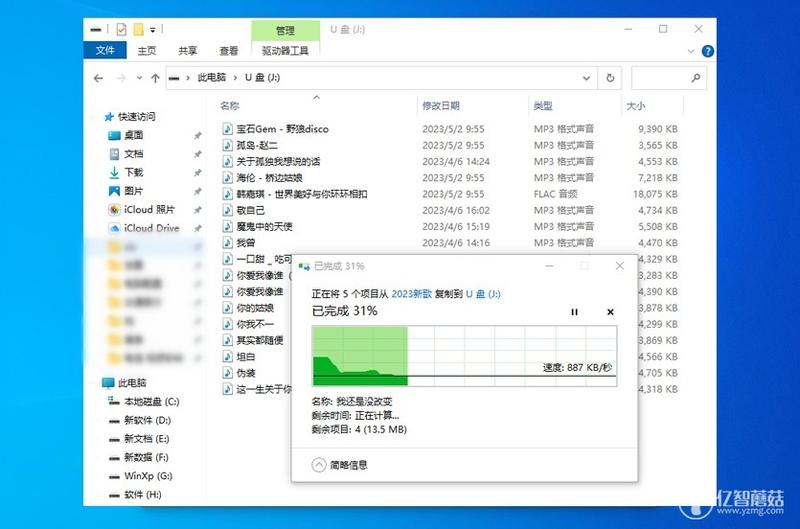Open the 文件 menu tab
Viewport: 800px width, 529px height.
[105, 50]
